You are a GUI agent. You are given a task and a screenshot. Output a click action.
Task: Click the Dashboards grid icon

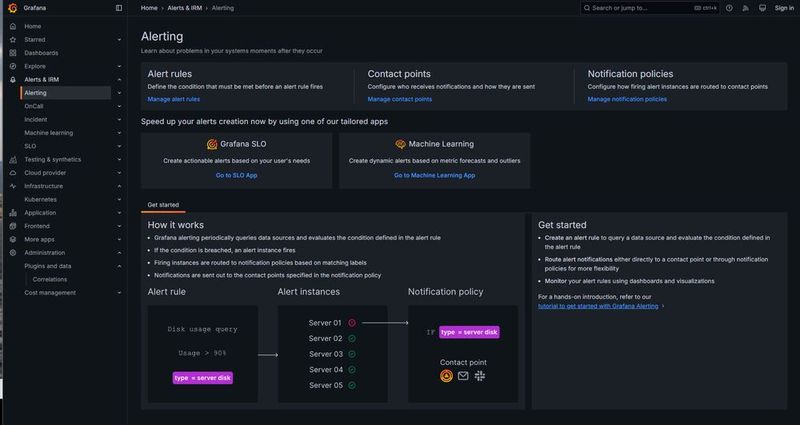click(13, 53)
